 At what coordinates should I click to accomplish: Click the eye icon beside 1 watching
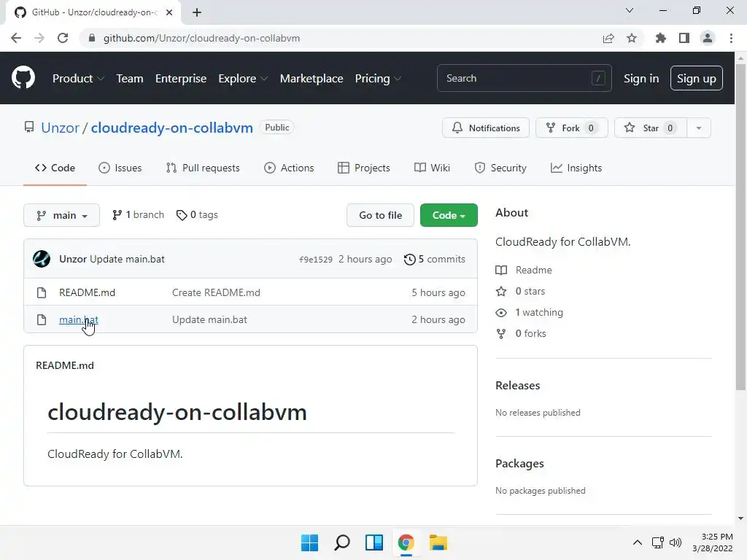click(501, 312)
